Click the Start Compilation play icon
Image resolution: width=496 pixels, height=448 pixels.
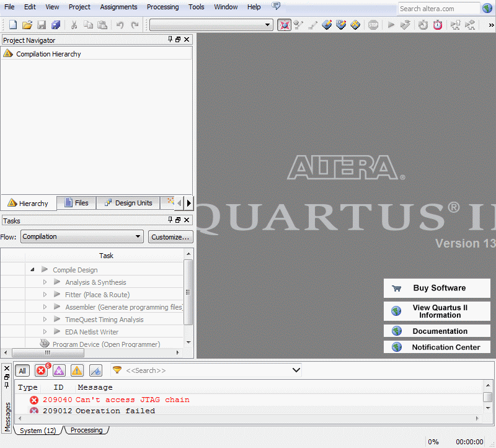click(x=391, y=25)
